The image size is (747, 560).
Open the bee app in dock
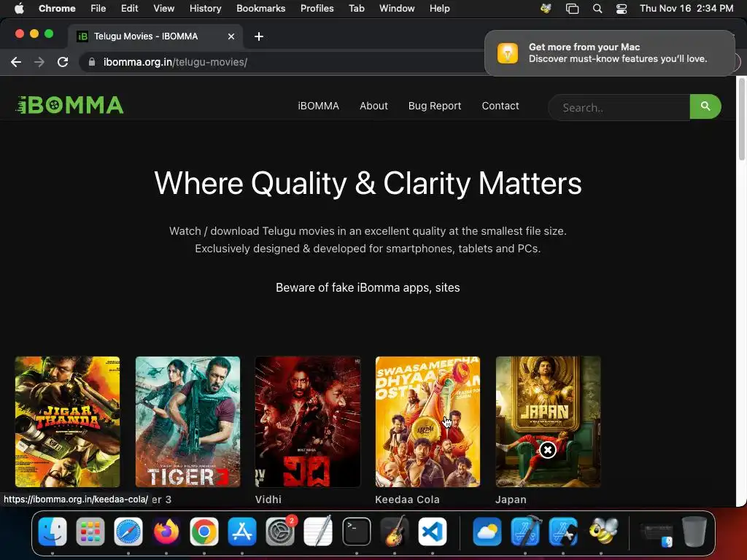(602, 532)
